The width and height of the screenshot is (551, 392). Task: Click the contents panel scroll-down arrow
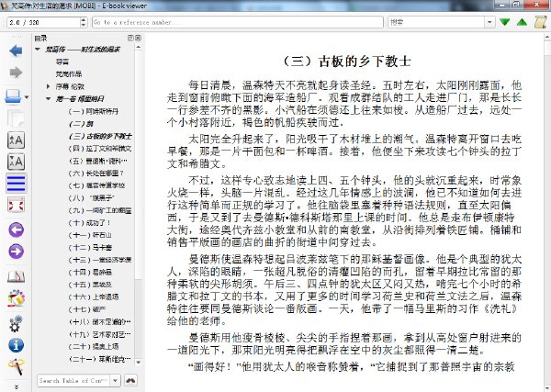click(138, 362)
